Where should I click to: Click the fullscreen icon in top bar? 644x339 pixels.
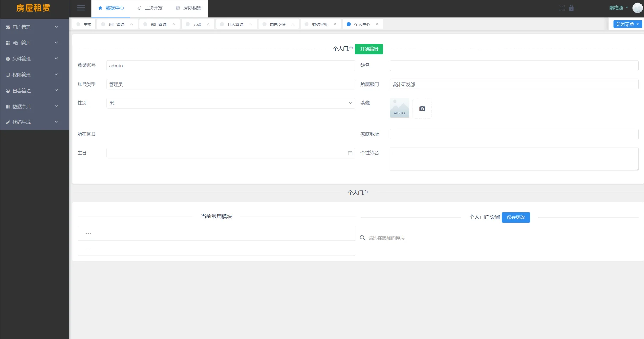(x=561, y=8)
